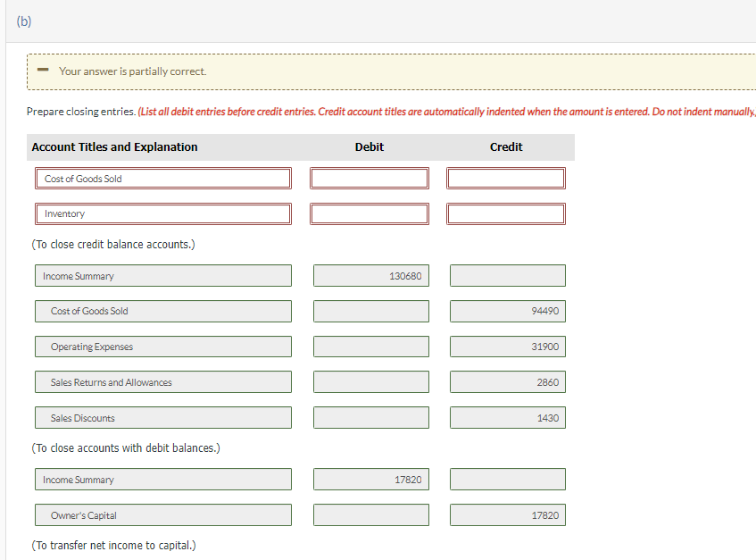This screenshot has height=560, width=756.
Task: Select the Sales Returns and Allowances account field
Action: [162, 381]
